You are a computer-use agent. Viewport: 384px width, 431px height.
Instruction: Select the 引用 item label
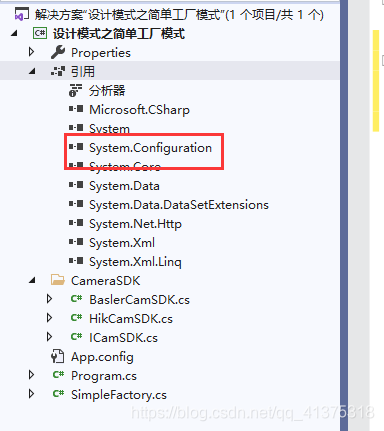tap(83, 71)
